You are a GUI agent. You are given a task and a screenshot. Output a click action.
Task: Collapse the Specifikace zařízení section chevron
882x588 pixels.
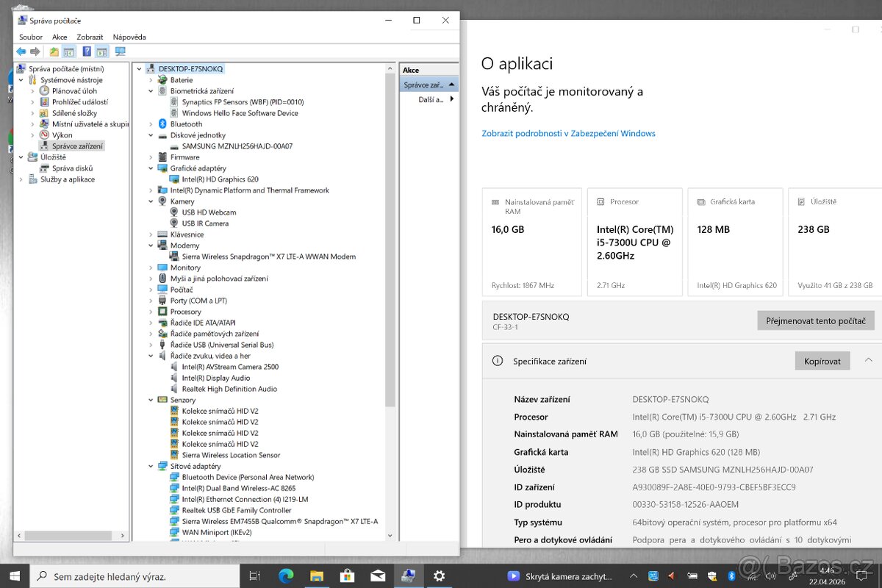click(868, 360)
